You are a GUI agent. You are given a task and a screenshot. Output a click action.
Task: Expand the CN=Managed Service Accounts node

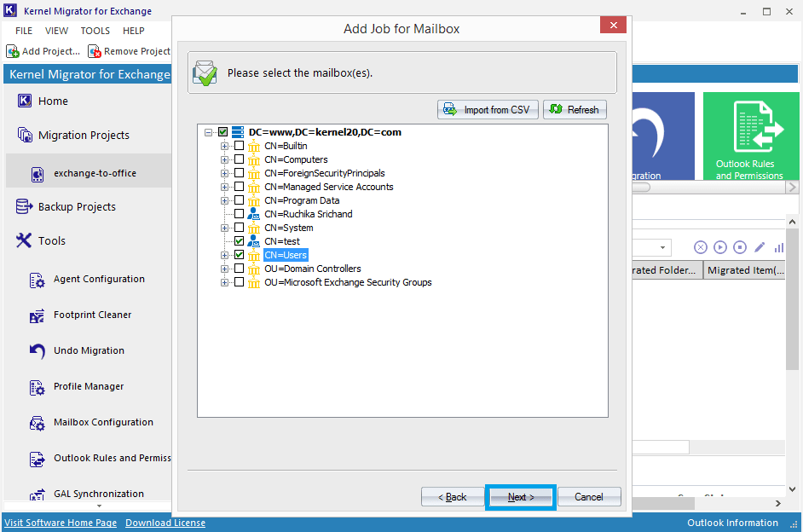224,187
